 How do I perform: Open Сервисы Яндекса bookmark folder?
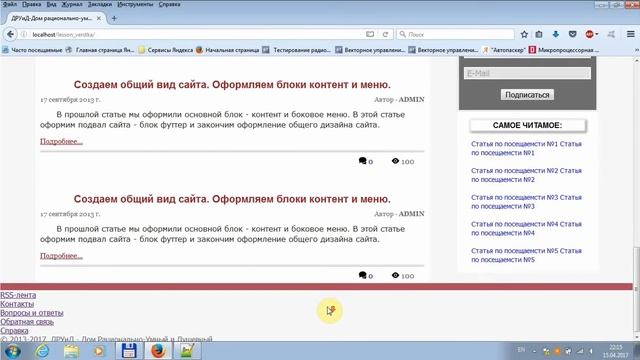166,50
